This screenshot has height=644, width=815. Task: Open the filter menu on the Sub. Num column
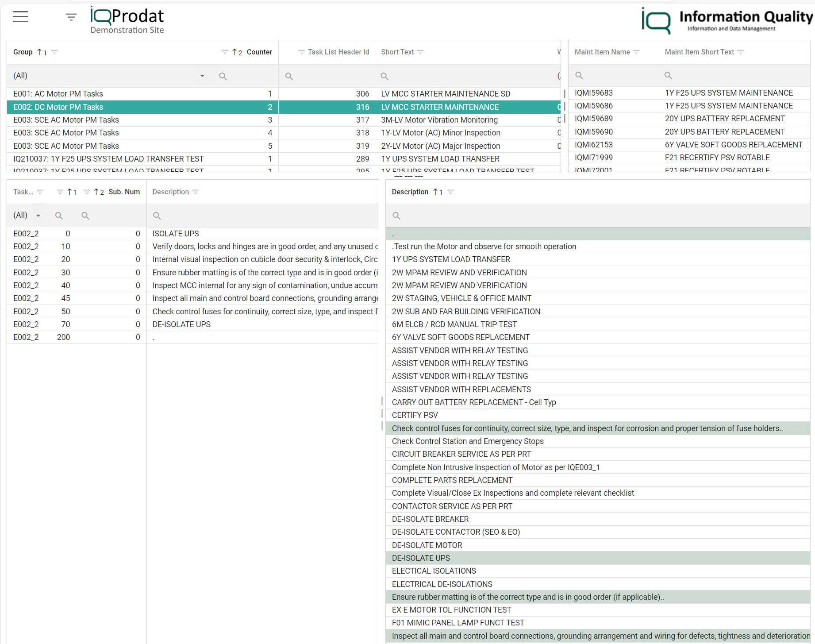click(87, 192)
